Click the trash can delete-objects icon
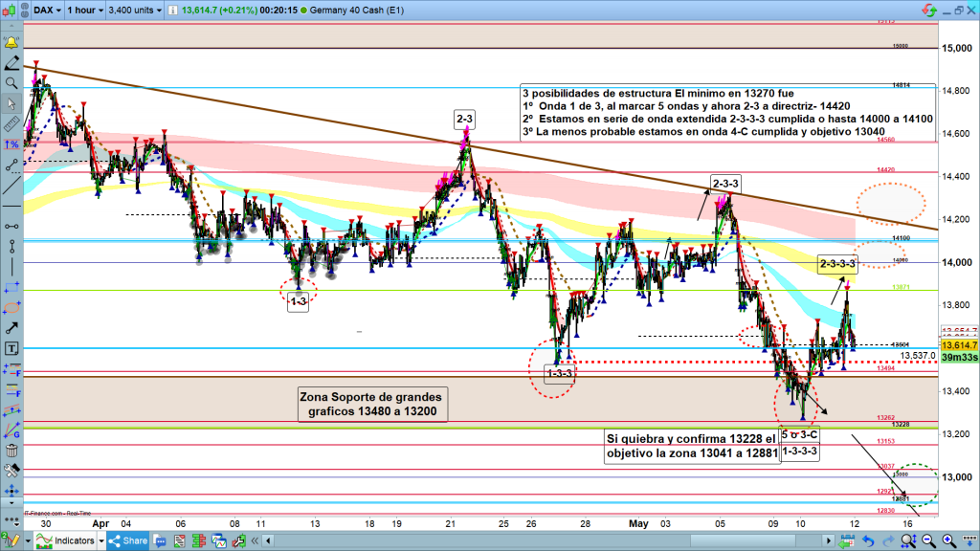 tap(11, 452)
